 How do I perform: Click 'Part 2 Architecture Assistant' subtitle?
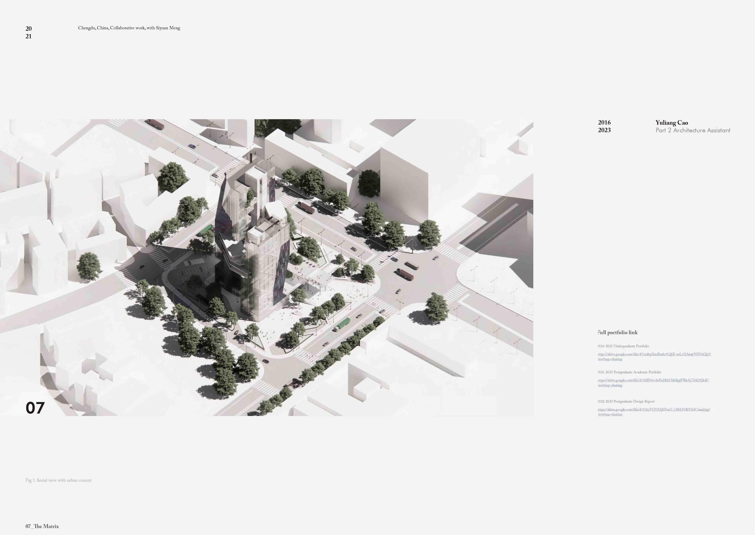pyautogui.click(x=693, y=131)
